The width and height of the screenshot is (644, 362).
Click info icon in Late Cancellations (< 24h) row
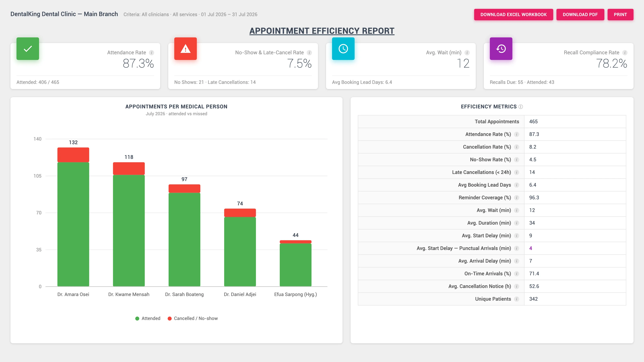[516, 172]
